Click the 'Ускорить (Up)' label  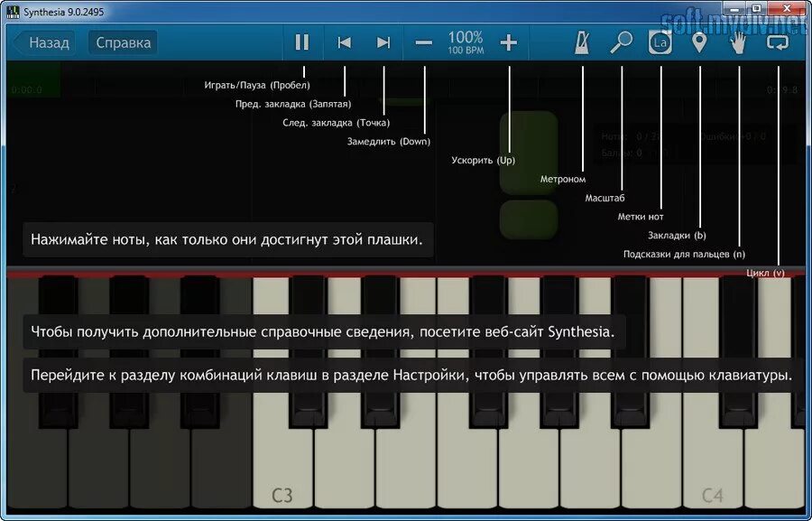484,160
